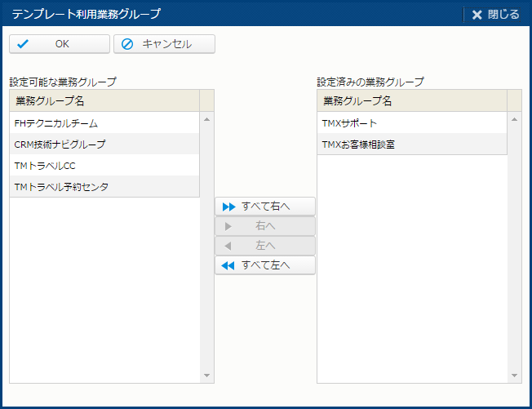
Task: Click すべて右へ double-arrow button
Action: [x=264, y=207]
